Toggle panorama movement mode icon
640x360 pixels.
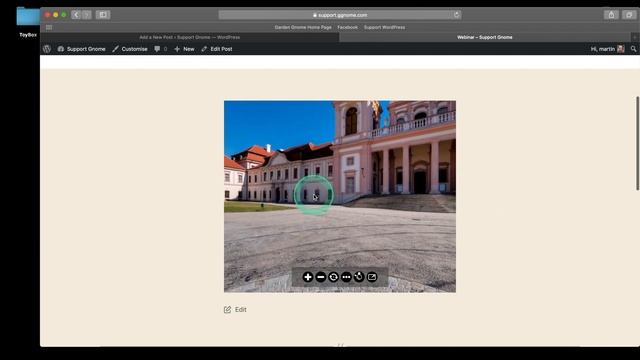[x=359, y=277]
